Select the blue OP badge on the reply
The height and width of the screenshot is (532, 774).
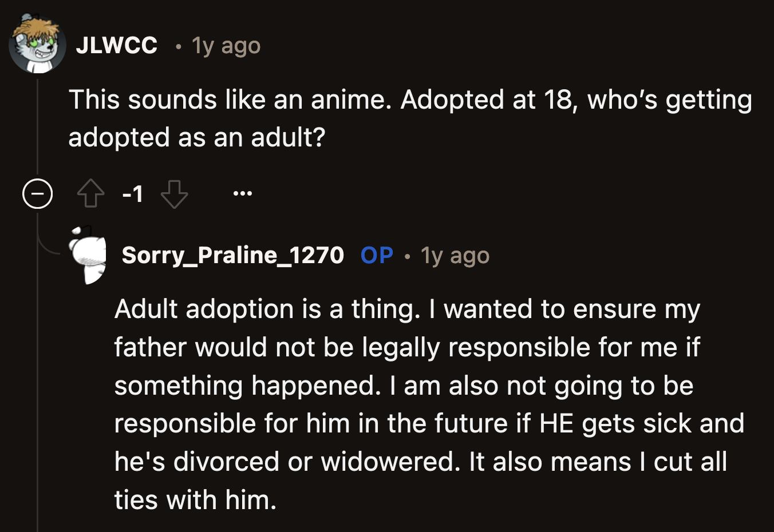[376, 255]
